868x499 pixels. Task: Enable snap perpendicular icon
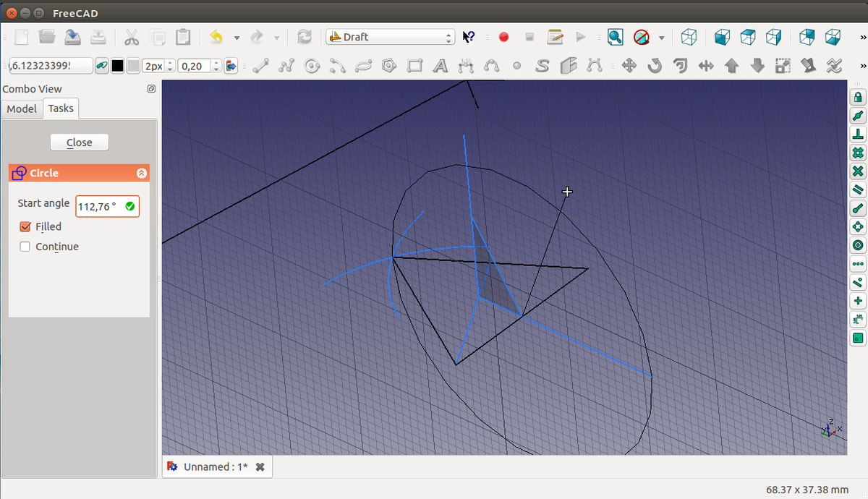point(858,134)
